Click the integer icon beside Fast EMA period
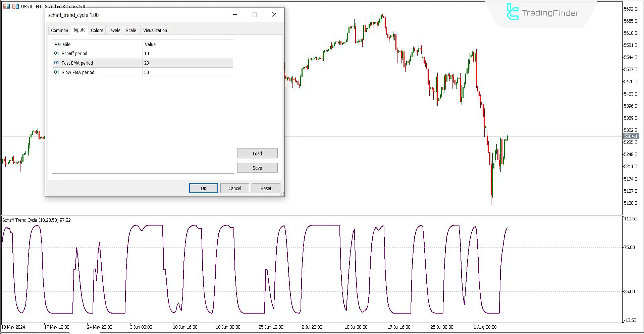644x334 pixels. click(57, 63)
